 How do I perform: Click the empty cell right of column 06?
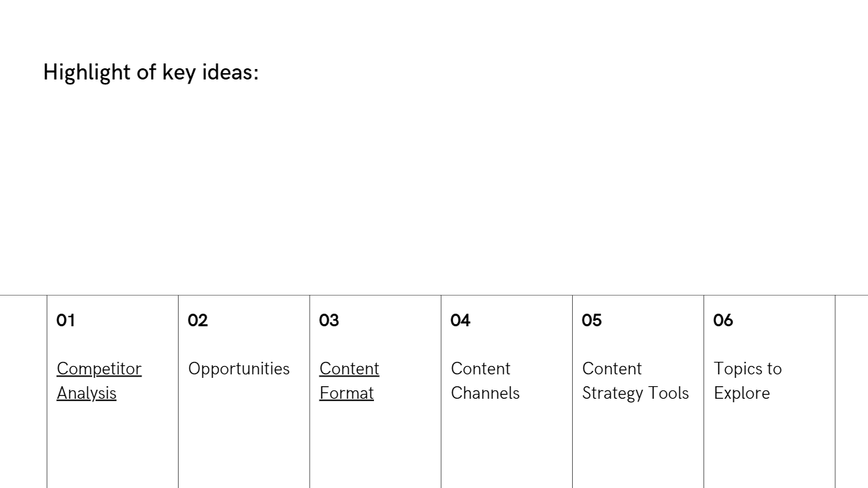[x=851, y=390]
